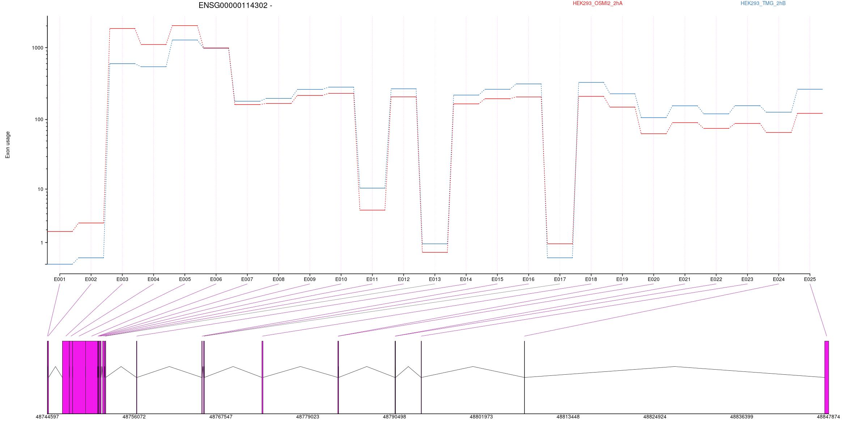The image size is (868, 434).
Task: Click the E004 exon label
Action: [x=153, y=279]
